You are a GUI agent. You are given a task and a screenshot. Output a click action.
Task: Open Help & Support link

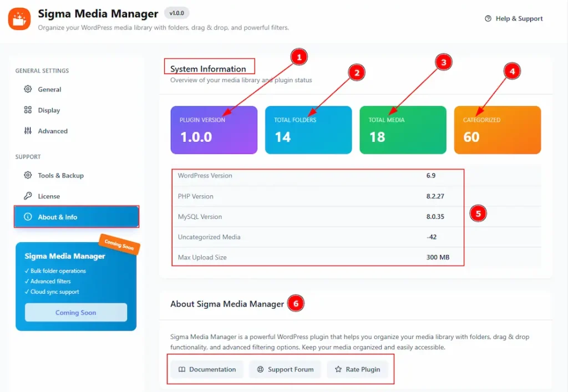(519, 18)
